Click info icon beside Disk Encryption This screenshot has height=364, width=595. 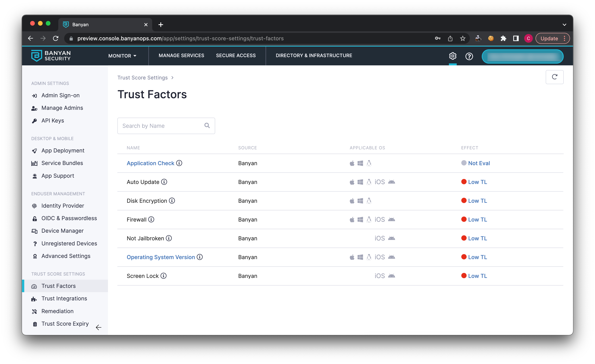[x=172, y=200]
